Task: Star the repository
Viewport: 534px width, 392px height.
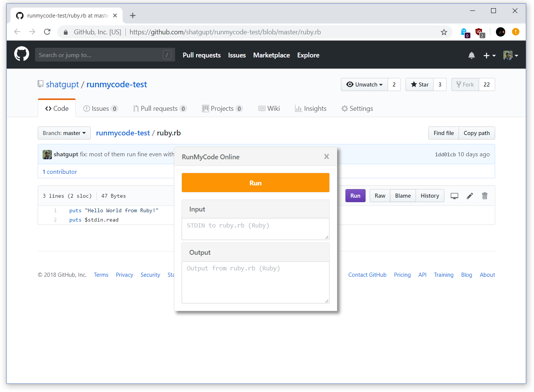Action: pos(420,85)
